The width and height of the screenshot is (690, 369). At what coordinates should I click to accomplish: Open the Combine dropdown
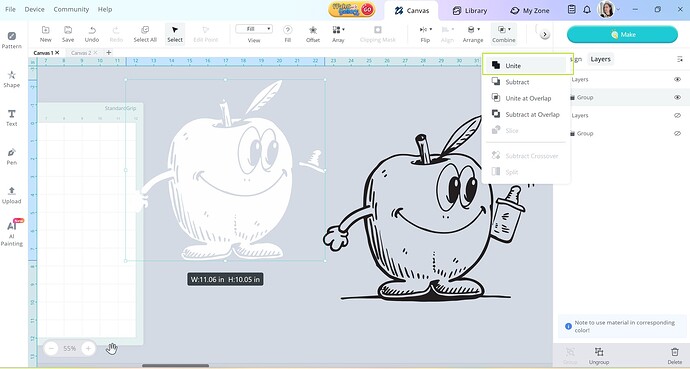pos(504,34)
